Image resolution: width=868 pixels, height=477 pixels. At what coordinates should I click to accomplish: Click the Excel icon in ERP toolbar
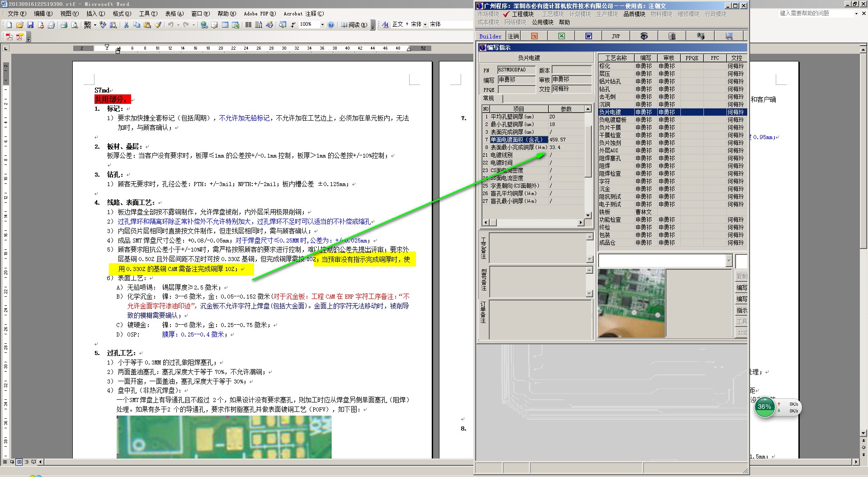tap(561, 36)
